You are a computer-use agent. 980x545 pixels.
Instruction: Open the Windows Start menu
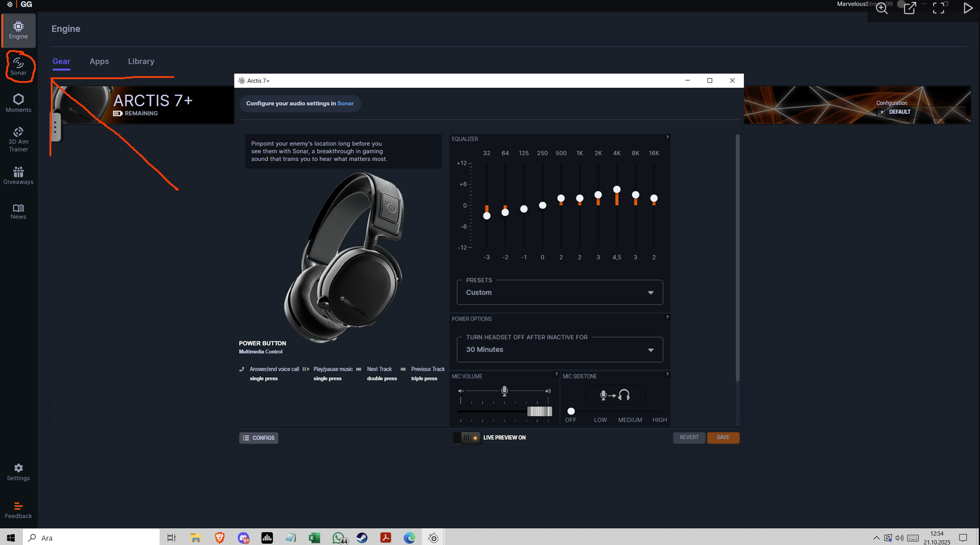coord(11,538)
